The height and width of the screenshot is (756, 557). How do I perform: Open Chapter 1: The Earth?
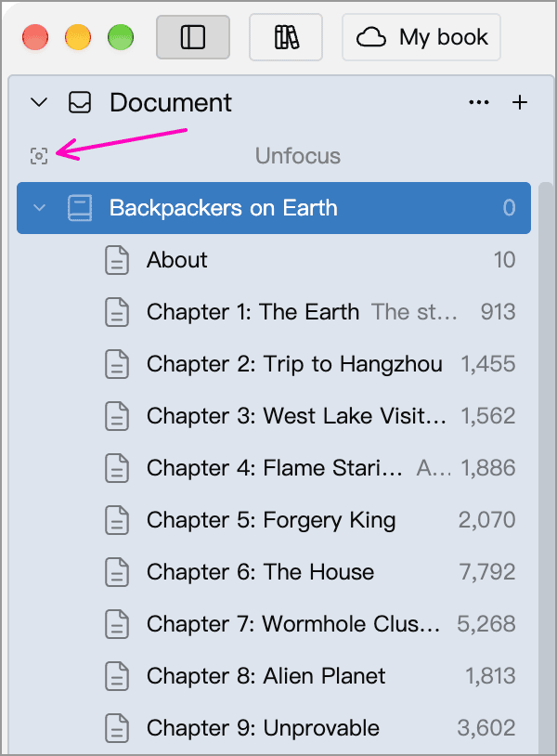(x=274, y=312)
